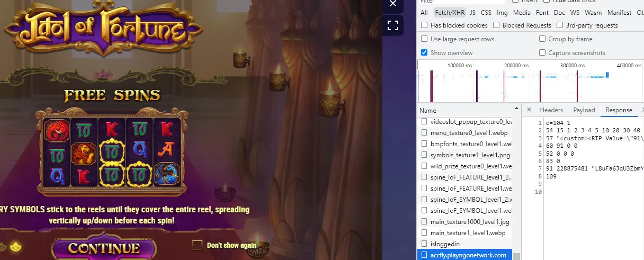
Task: Filter requests by Doc
Action: [559, 13]
